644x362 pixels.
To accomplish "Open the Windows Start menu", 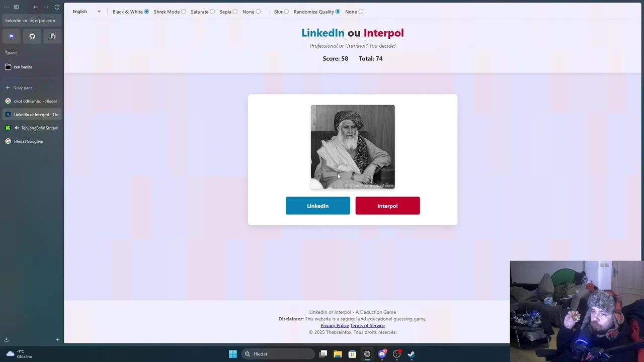I will 233,354.
